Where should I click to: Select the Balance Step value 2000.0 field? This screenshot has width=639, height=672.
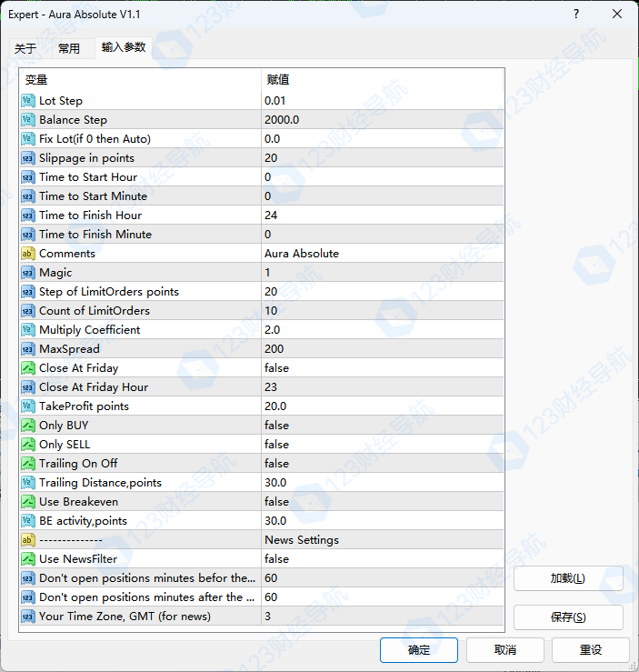(x=382, y=120)
